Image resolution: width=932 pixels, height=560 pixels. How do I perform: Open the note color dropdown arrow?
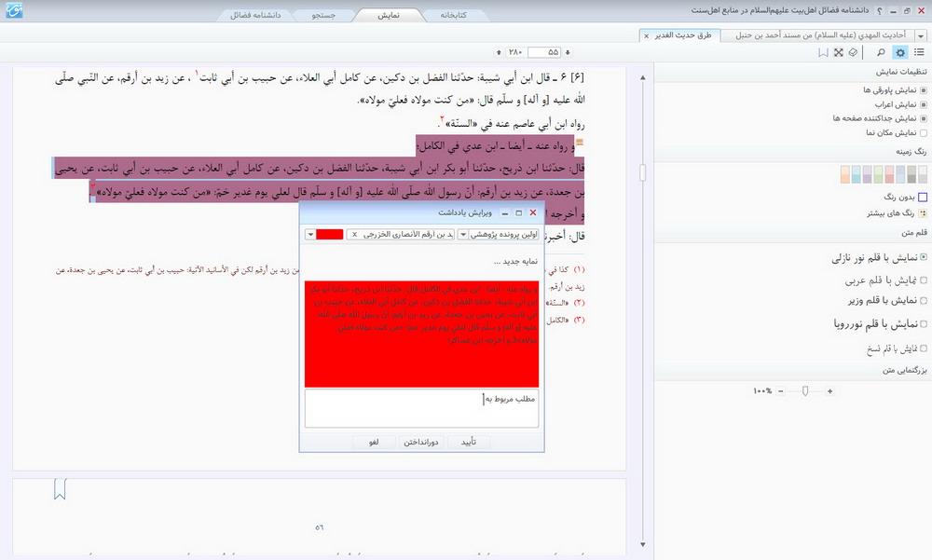tap(310, 234)
